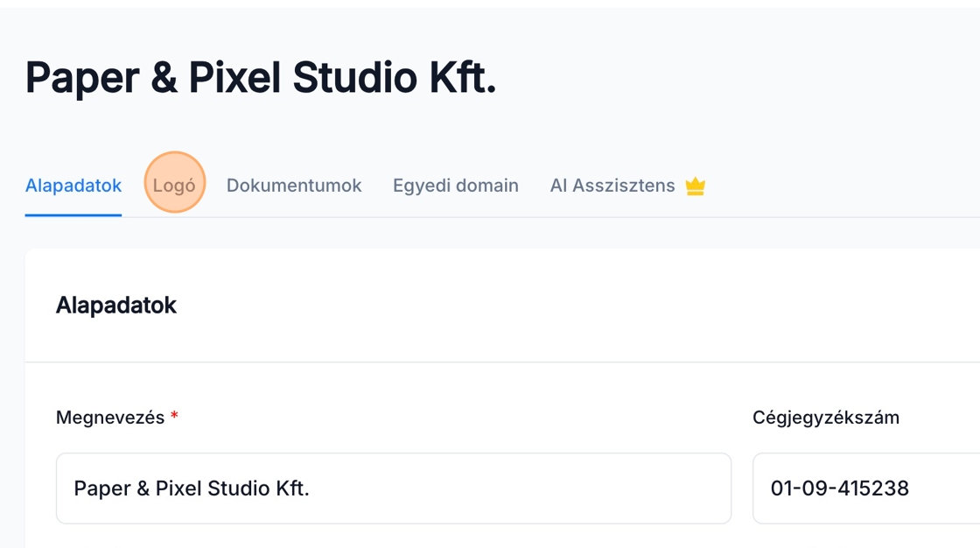The width and height of the screenshot is (980, 548).
Task: Click the company name text inside Megnevezés field
Action: 192,488
